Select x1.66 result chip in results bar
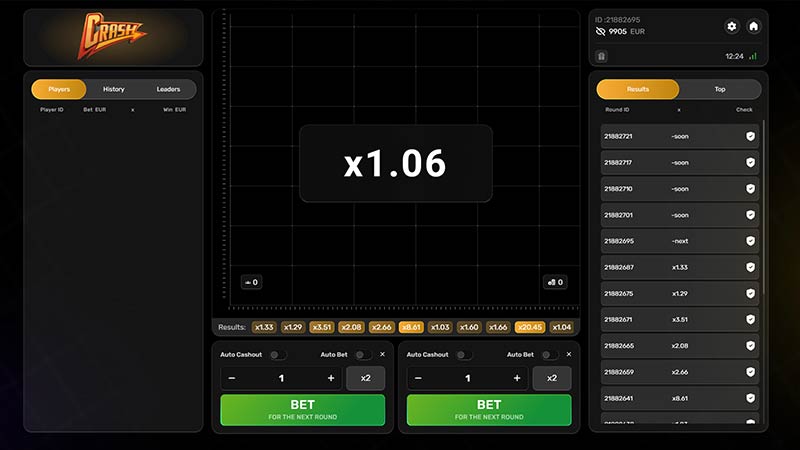 [x=498, y=327]
